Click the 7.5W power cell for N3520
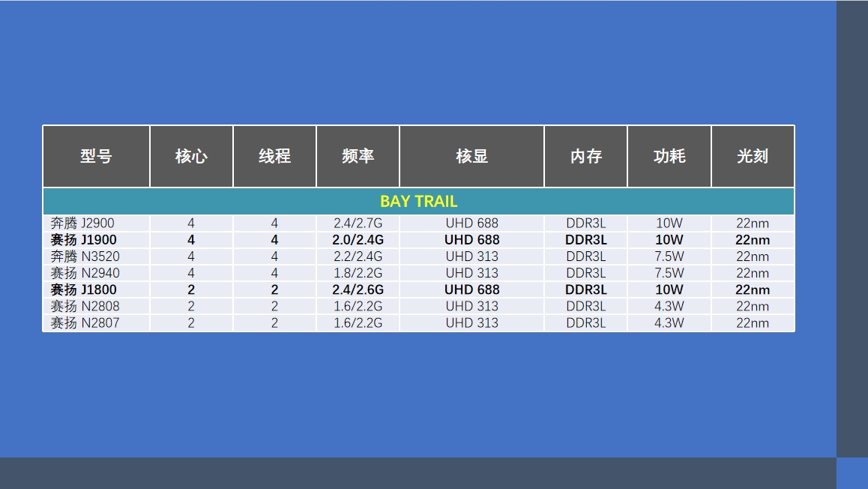 [x=669, y=256]
